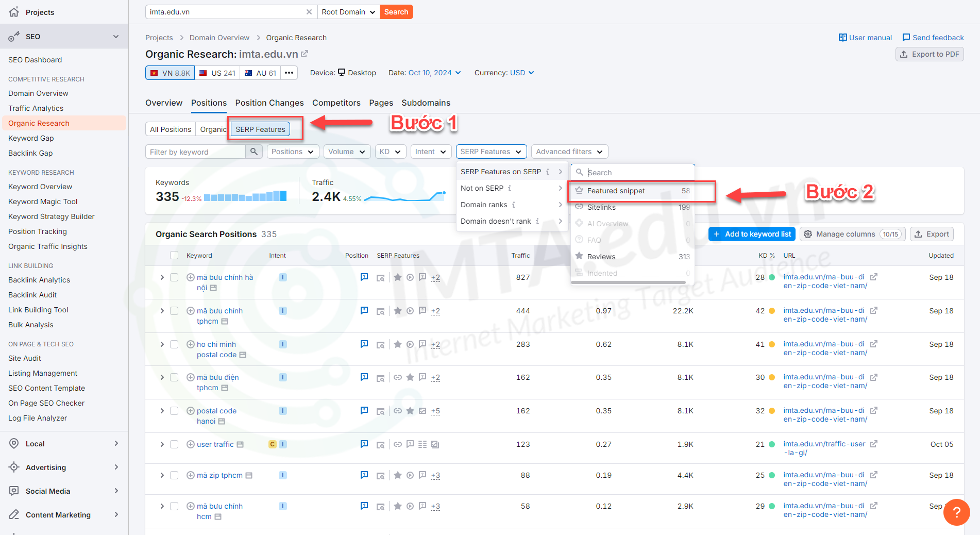The height and width of the screenshot is (535, 980).
Task: Click the orange help question mark button
Action: pos(957,512)
